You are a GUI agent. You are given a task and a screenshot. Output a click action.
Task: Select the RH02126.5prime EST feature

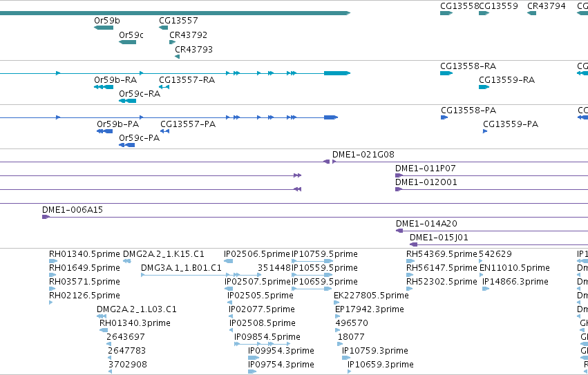(50, 302)
